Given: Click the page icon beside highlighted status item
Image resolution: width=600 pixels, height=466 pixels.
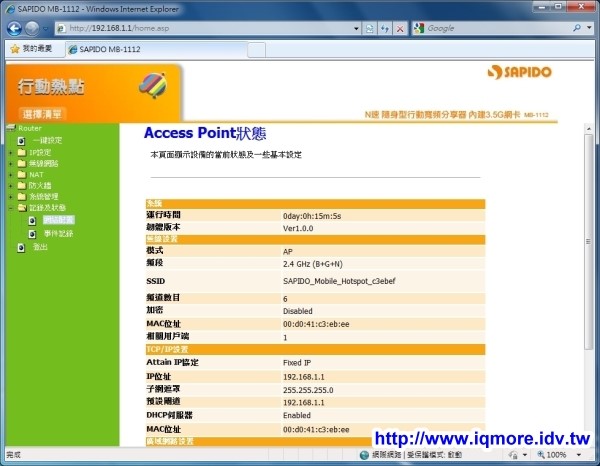Looking at the screenshot, I should coord(32,221).
